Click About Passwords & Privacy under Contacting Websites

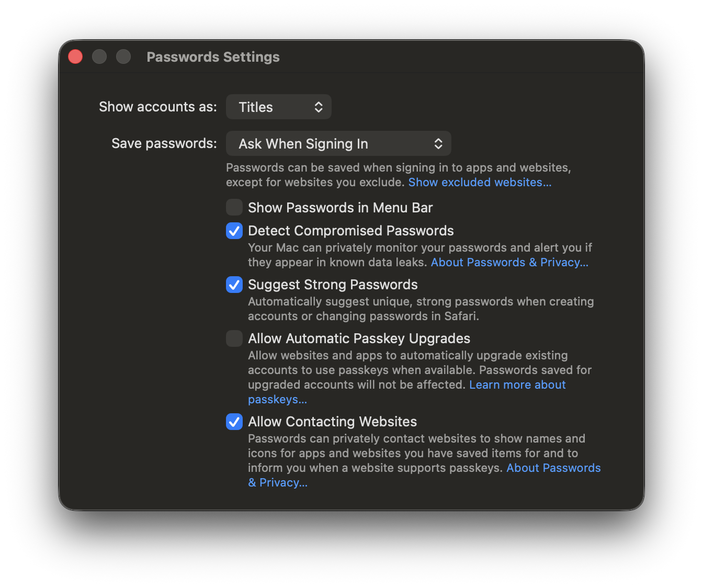[553, 468]
